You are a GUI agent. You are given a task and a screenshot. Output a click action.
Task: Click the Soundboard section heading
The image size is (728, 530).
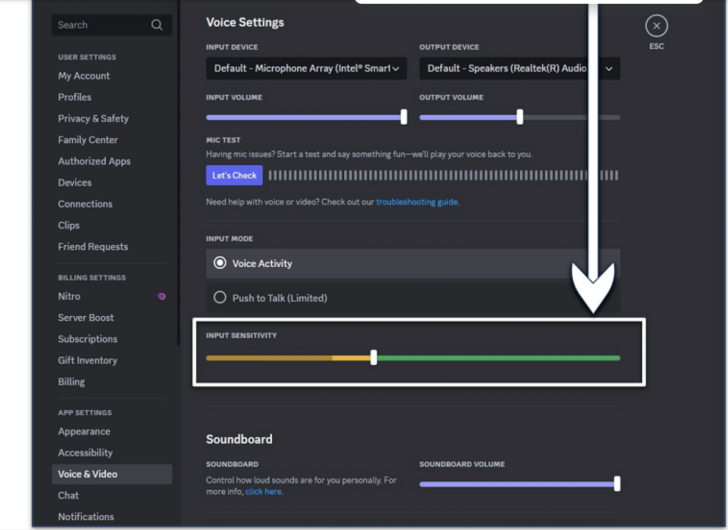(239, 440)
